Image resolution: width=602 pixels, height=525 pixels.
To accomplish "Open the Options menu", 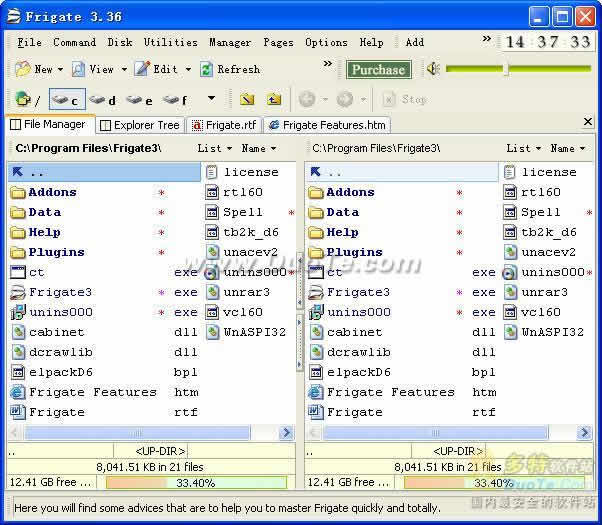I will (326, 42).
